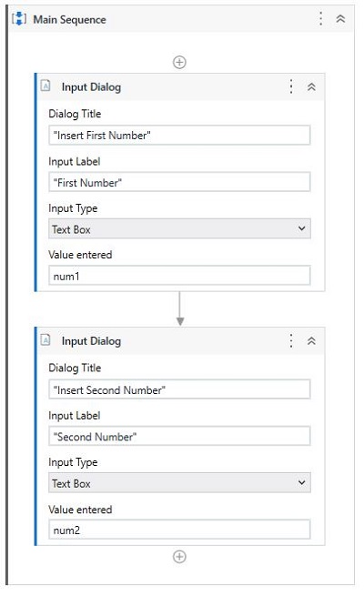Open Input Type dropdown in second dialog

[179, 483]
